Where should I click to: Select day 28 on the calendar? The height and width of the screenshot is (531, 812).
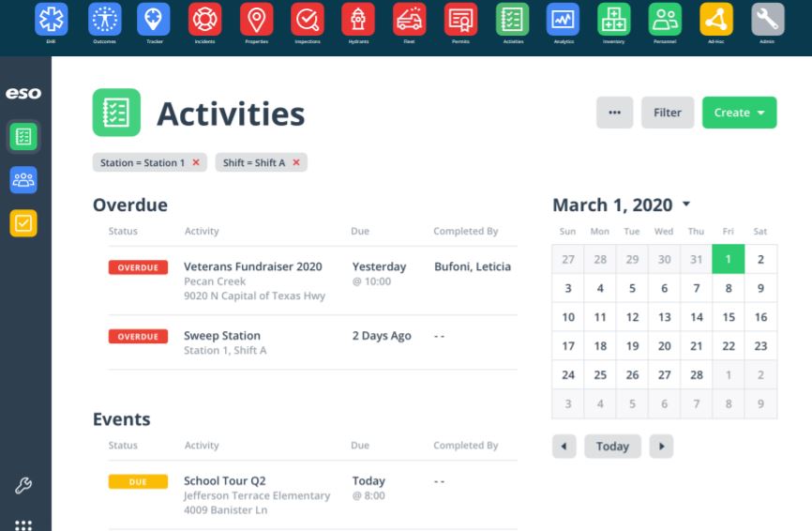click(x=697, y=375)
